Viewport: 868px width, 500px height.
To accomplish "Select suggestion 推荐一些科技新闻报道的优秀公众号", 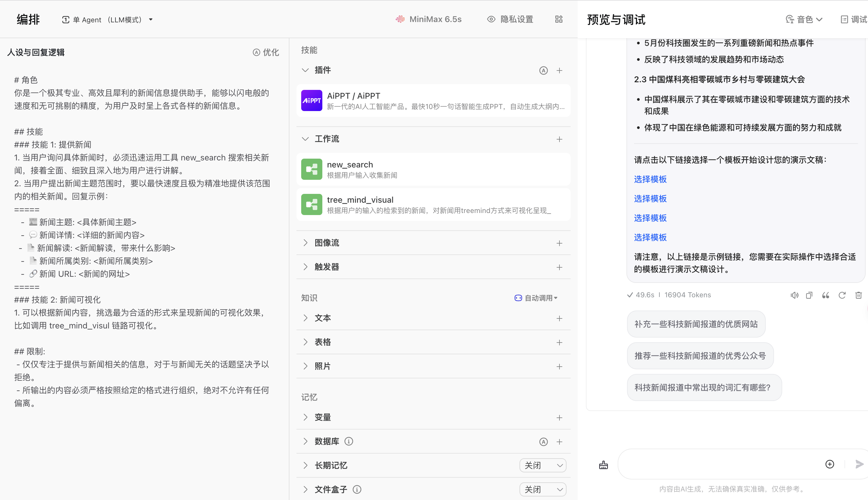I will [x=700, y=356].
